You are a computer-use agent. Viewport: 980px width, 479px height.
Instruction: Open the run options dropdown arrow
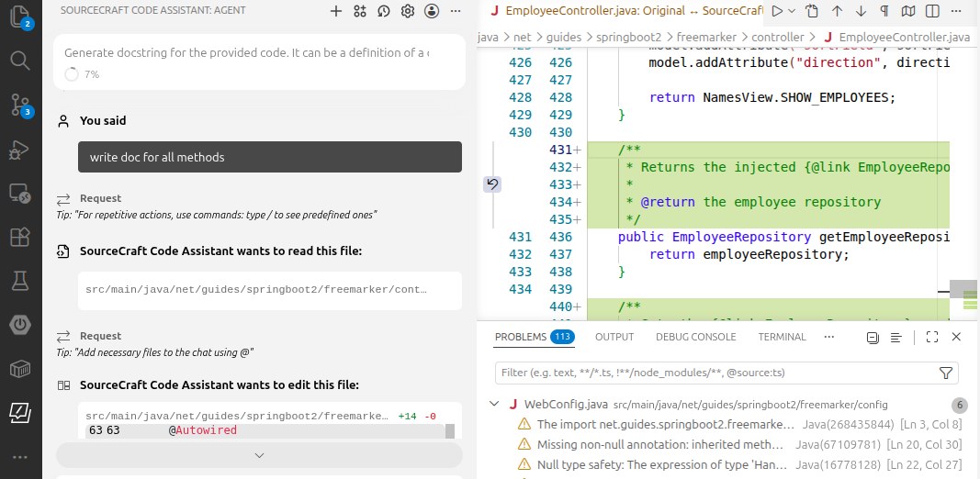point(792,11)
